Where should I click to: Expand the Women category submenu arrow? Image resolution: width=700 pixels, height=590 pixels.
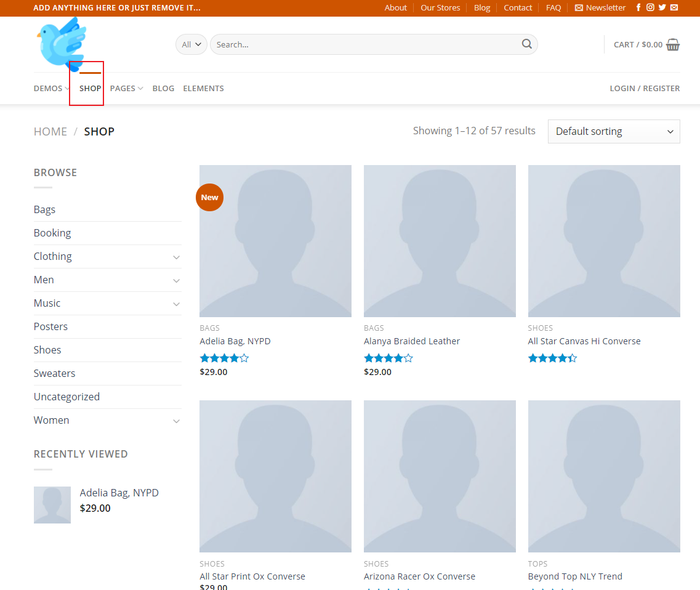tap(176, 421)
